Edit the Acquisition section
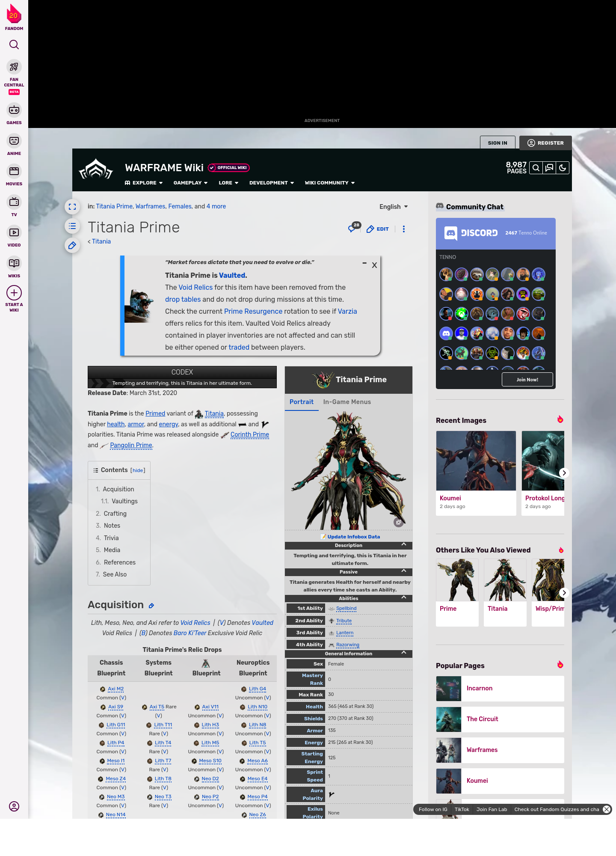 click(x=151, y=606)
